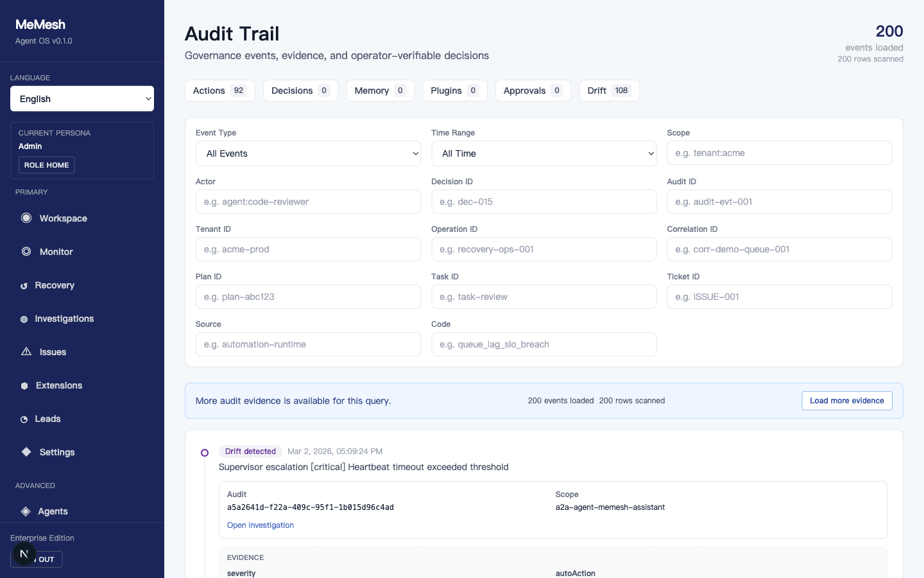The image size is (924, 578).
Task: Open Settings from the sidebar
Action: click(57, 452)
